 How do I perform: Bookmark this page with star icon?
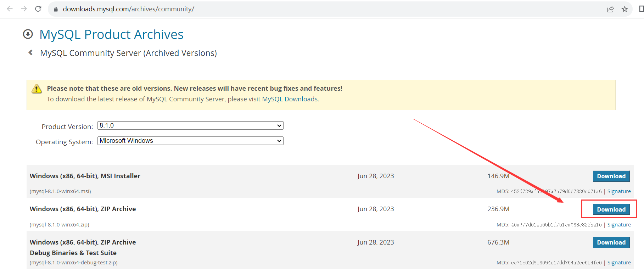[x=625, y=9]
